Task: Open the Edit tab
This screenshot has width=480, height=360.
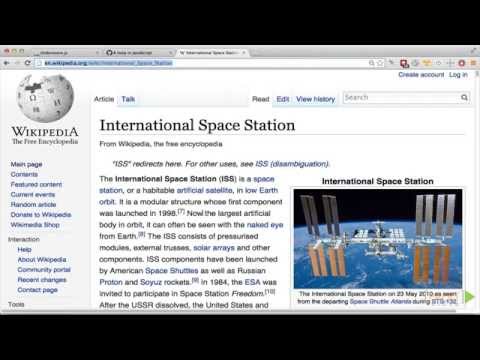Action: pos(283,99)
